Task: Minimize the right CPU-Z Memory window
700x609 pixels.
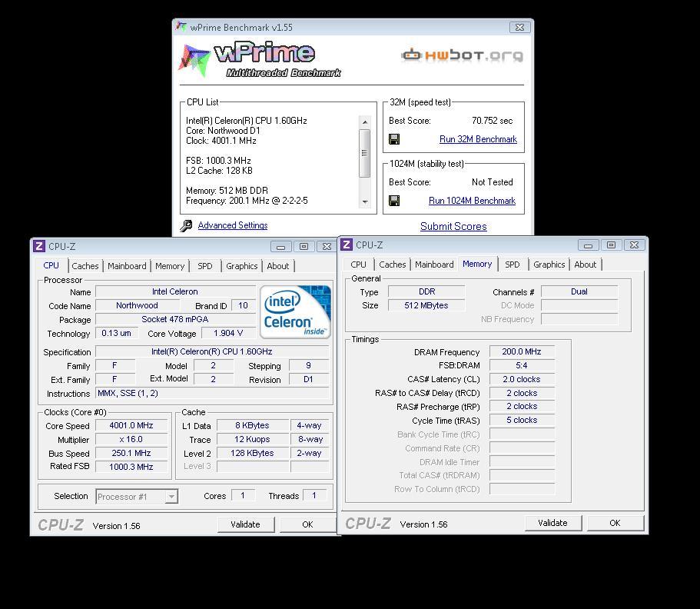Action: [589, 245]
